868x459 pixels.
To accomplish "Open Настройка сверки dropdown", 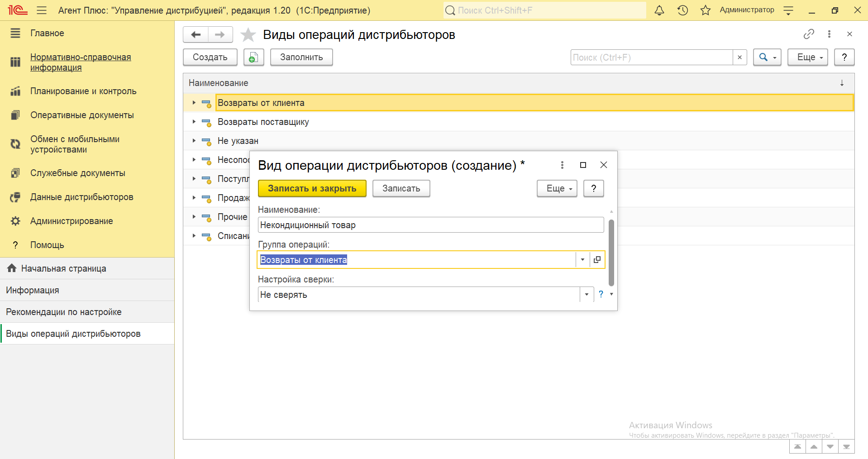I will [x=587, y=295].
